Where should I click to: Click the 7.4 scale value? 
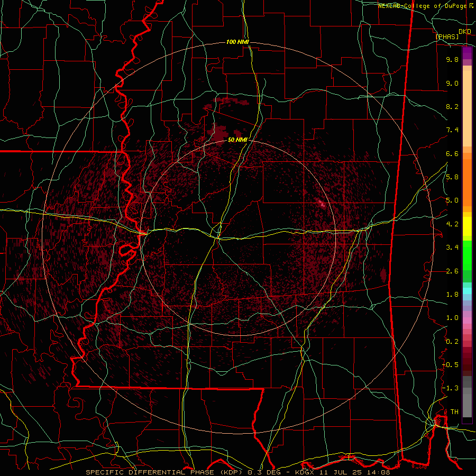tap(452, 130)
